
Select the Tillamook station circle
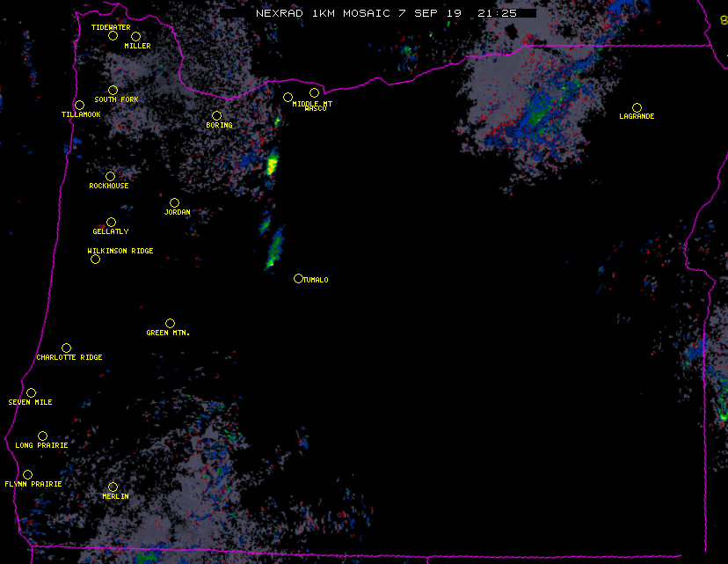(x=79, y=106)
